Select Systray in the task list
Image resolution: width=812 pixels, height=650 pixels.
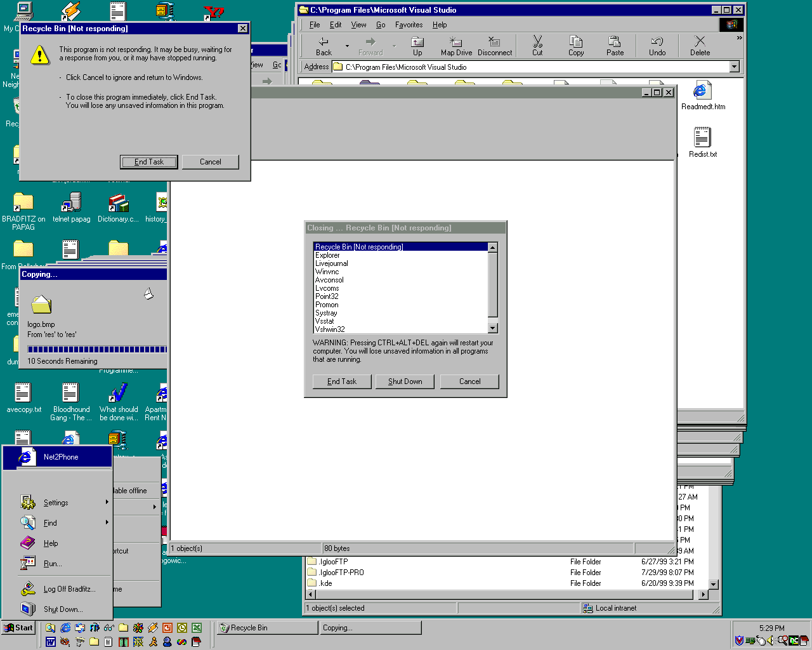(x=401, y=313)
